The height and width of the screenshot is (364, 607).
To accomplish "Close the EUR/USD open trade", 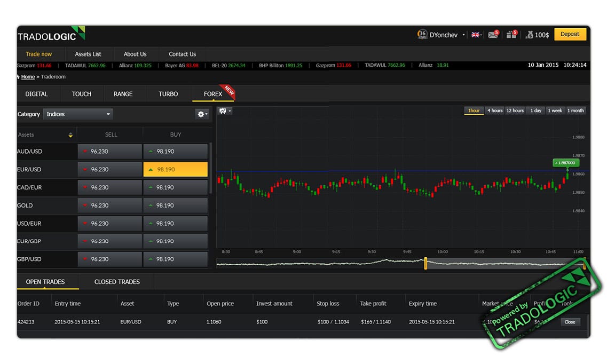I will tap(570, 322).
